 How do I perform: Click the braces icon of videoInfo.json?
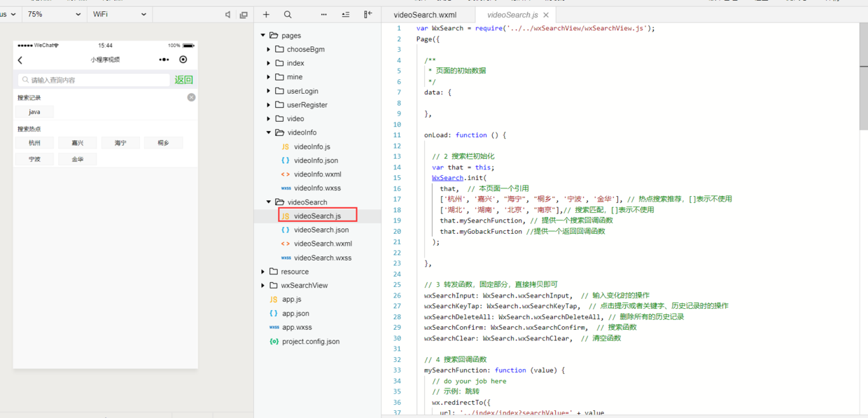285,160
